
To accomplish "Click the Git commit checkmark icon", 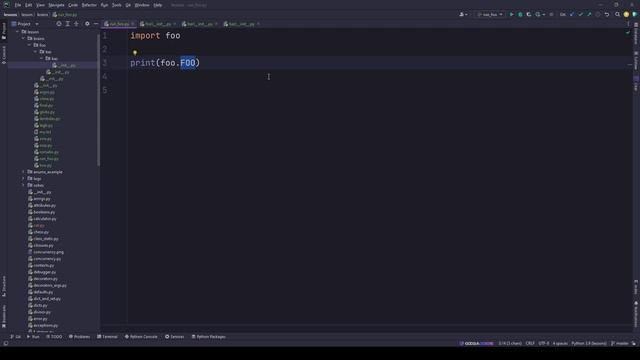I will point(580,14).
